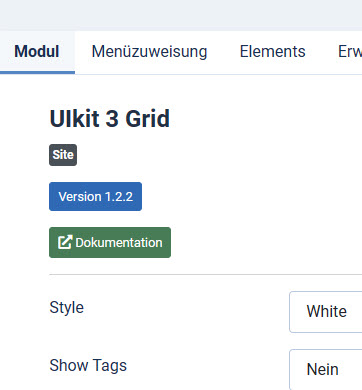Click the Show Tags field label

click(88, 365)
